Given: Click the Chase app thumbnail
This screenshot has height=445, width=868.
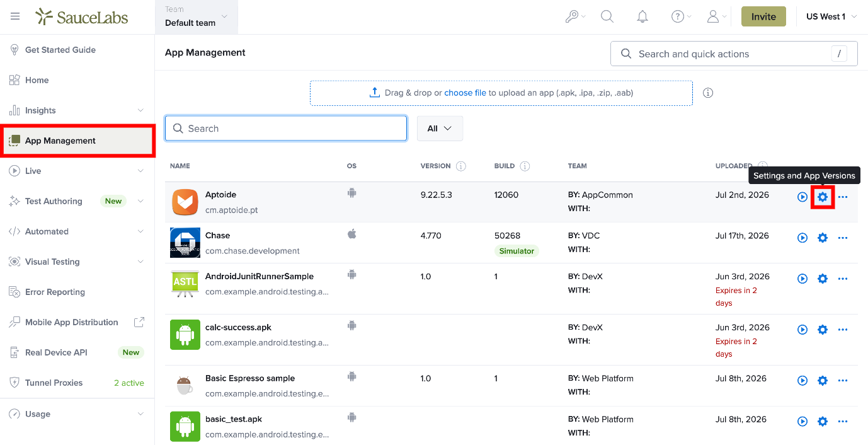Looking at the screenshot, I should [185, 243].
